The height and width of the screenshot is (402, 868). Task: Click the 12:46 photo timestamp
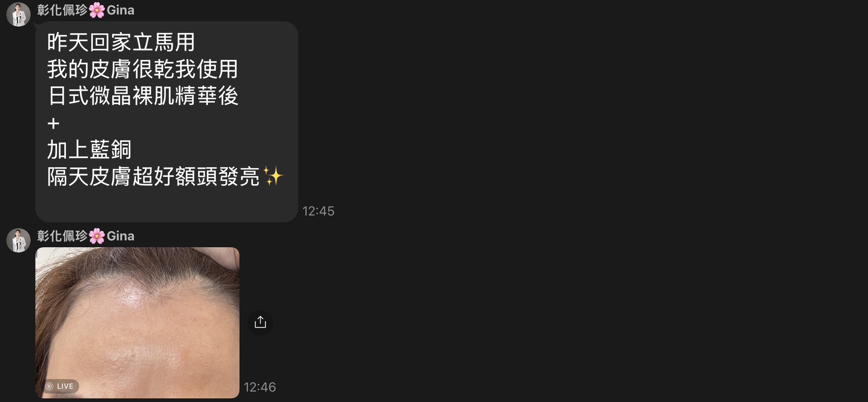click(x=260, y=387)
